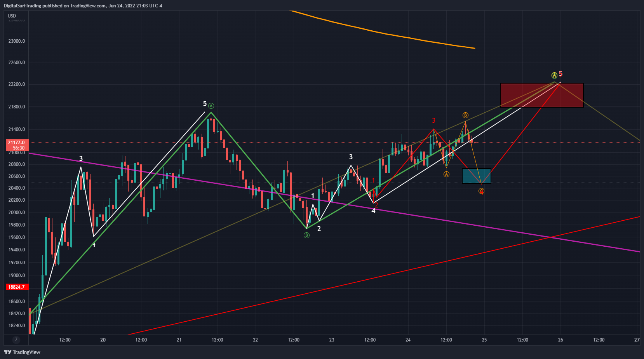Click the 19600.0 price axis label

point(17,237)
